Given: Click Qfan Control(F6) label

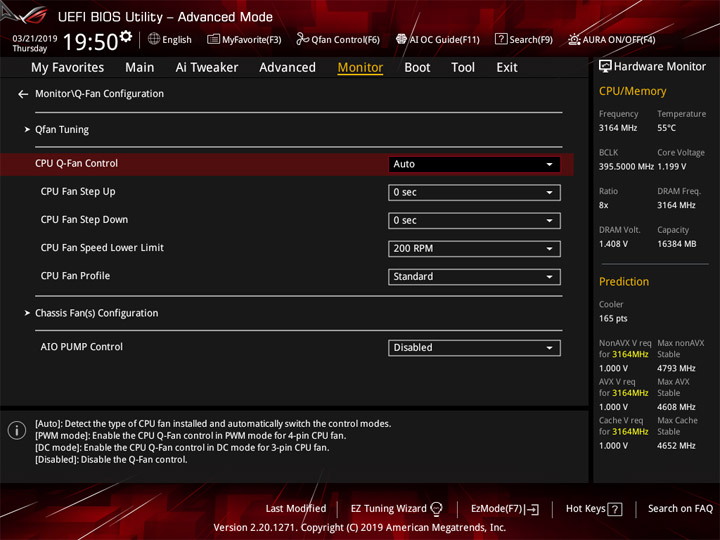Looking at the screenshot, I should pyautogui.click(x=345, y=39).
